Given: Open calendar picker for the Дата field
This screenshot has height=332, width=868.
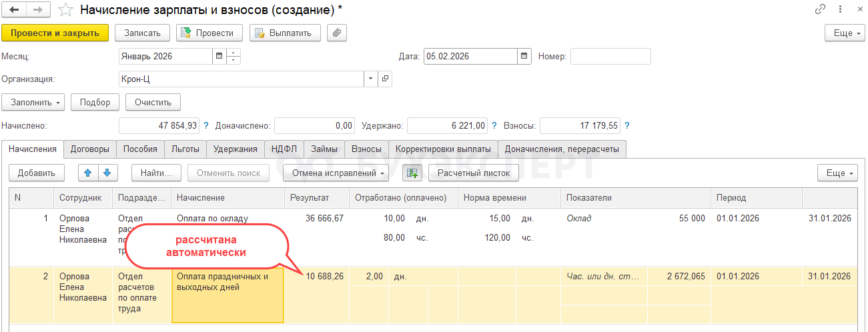Looking at the screenshot, I should coord(524,57).
